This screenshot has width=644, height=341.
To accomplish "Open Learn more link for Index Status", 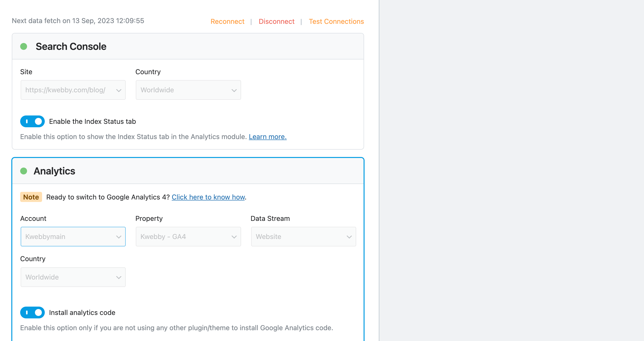I will [x=267, y=137].
